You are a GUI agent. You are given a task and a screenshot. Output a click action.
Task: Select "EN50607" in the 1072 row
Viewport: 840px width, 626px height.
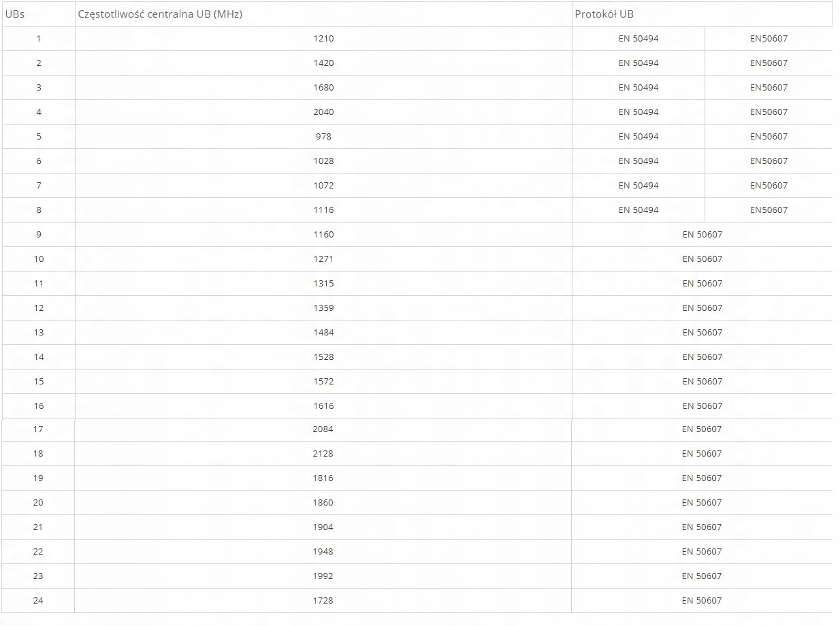coord(769,186)
